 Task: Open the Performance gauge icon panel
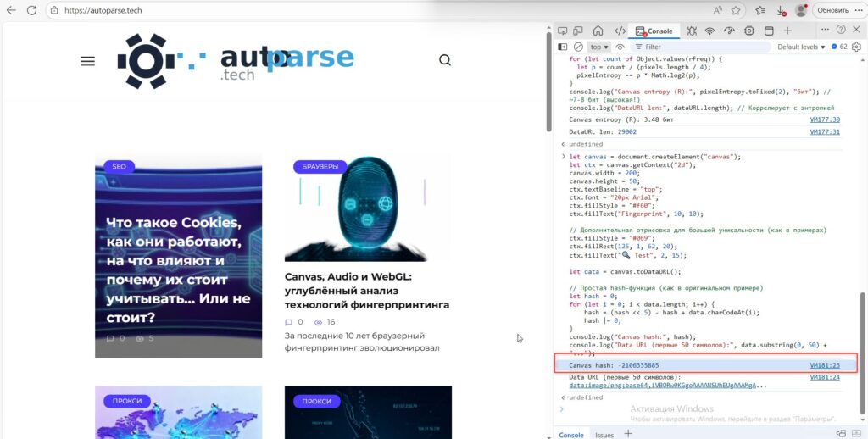click(x=729, y=31)
